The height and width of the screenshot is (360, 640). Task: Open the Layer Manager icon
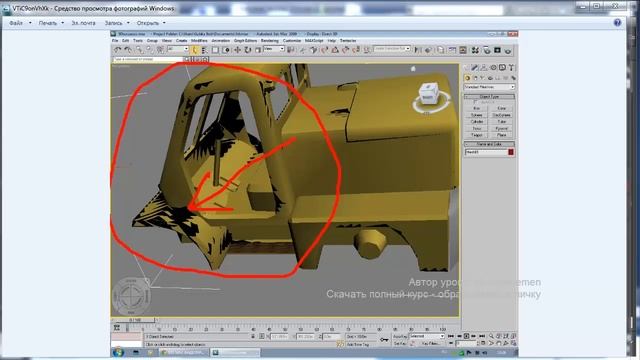(441, 50)
